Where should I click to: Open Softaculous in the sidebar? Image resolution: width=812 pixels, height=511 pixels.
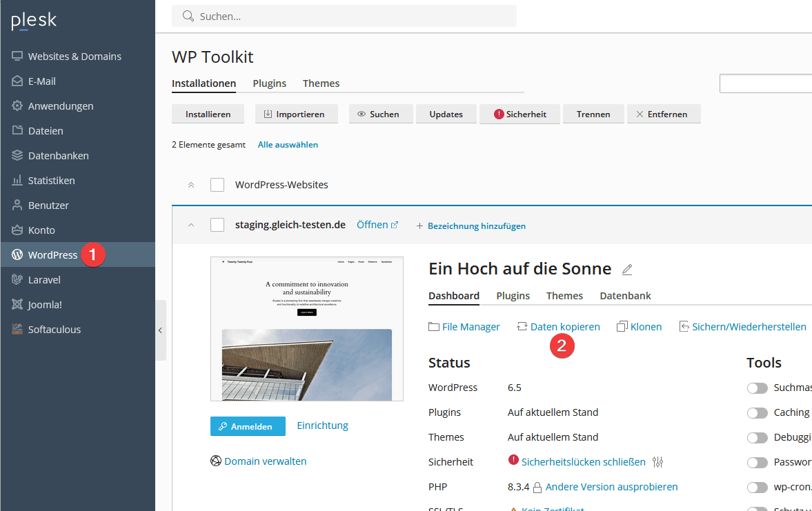pyautogui.click(x=54, y=330)
